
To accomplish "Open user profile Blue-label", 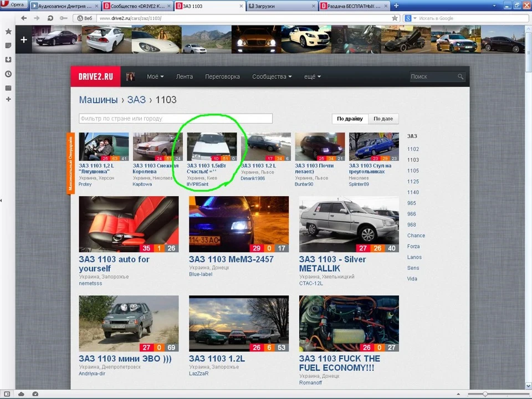I will click(x=201, y=274).
